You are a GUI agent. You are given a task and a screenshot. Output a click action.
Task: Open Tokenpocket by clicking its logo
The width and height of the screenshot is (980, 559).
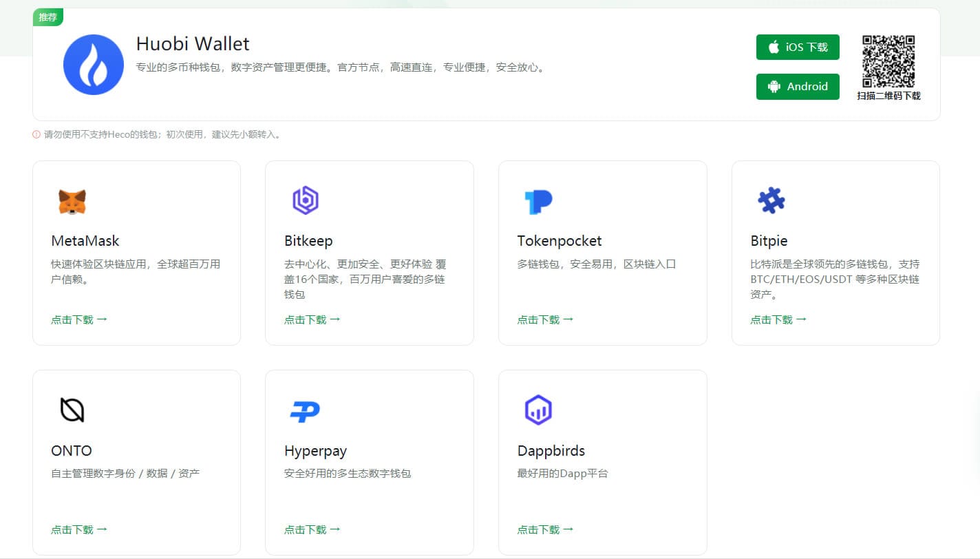[537, 200]
